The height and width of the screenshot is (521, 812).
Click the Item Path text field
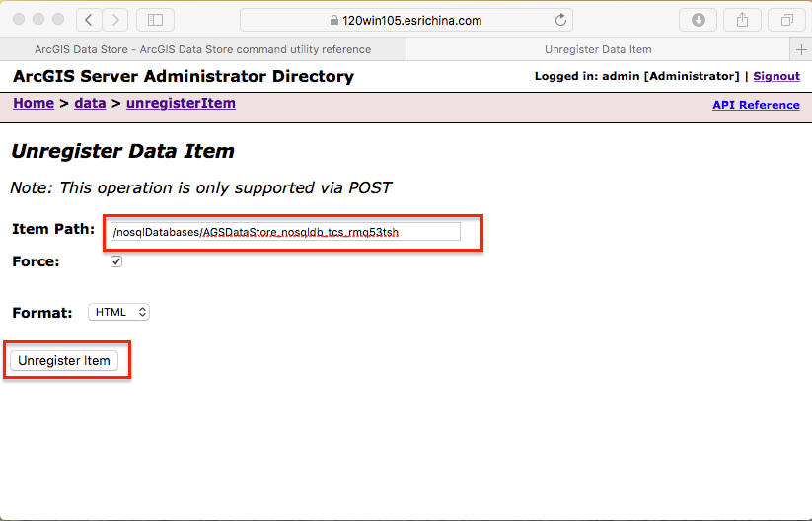click(285, 232)
